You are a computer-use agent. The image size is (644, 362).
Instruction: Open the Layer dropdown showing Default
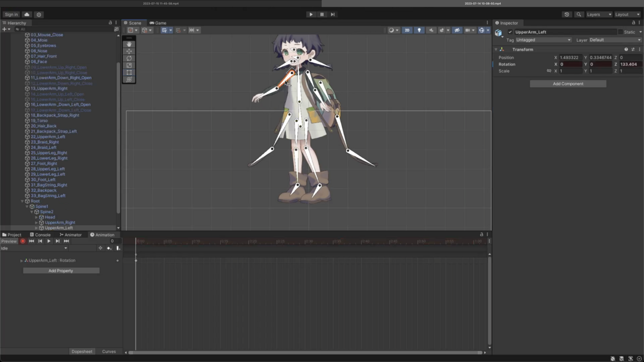click(x=615, y=40)
